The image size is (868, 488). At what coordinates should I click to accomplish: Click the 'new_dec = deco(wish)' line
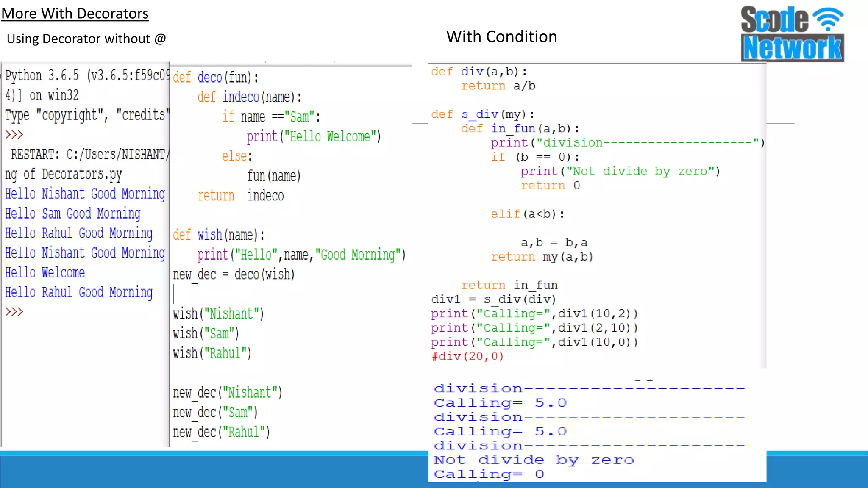[x=234, y=274]
